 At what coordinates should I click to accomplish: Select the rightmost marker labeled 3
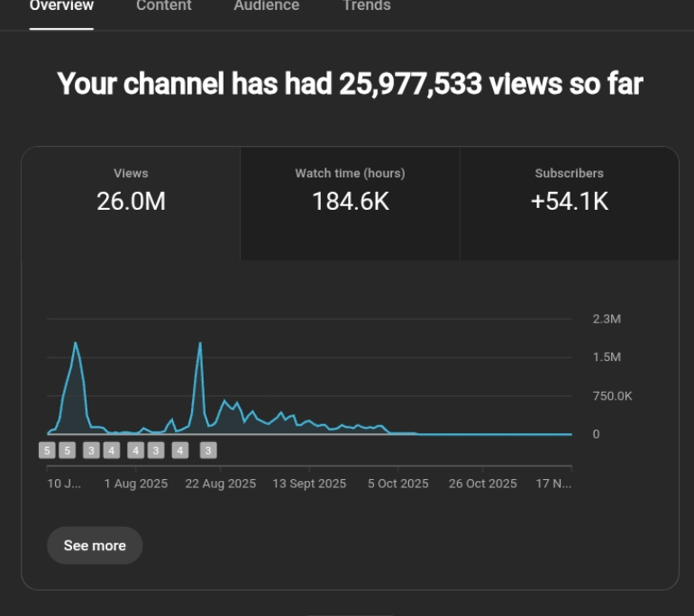pyautogui.click(x=208, y=450)
